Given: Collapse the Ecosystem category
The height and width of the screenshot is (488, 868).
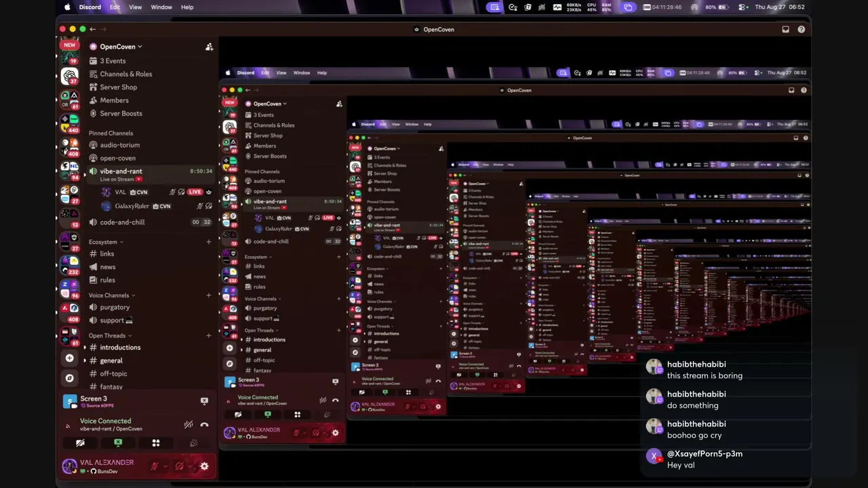Looking at the screenshot, I should coord(106,242).
